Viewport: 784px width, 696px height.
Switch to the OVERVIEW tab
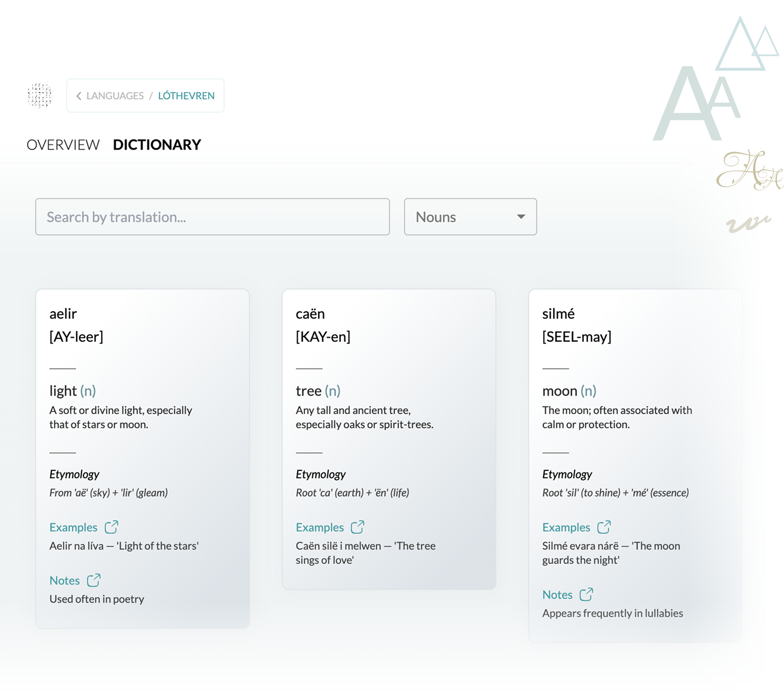[63, 144]
